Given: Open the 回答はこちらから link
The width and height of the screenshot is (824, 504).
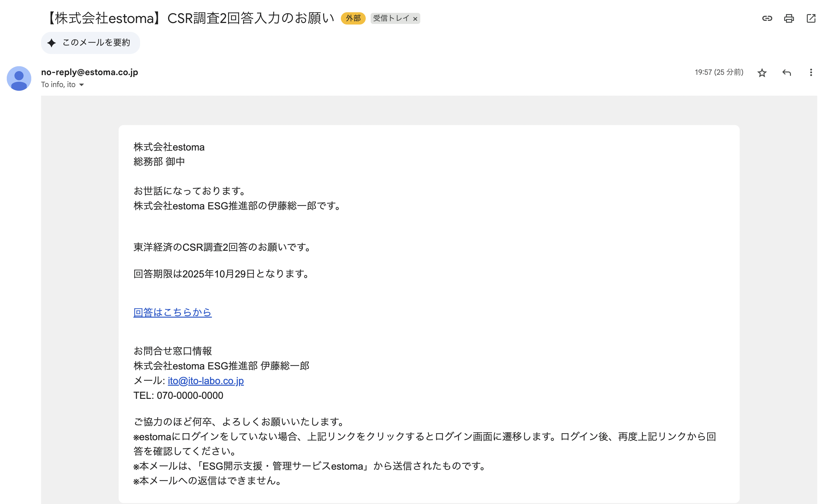Looking at the screenshot, I should pos(172,312).
